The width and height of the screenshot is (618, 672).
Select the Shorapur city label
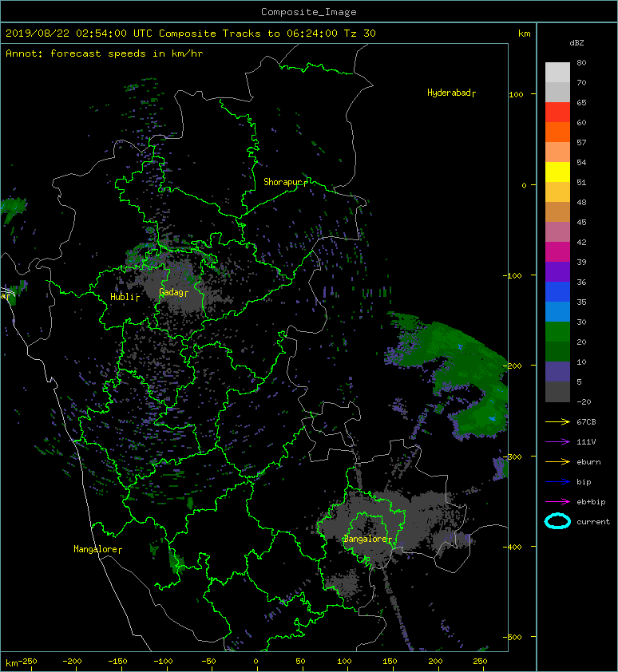coord(283,182)
